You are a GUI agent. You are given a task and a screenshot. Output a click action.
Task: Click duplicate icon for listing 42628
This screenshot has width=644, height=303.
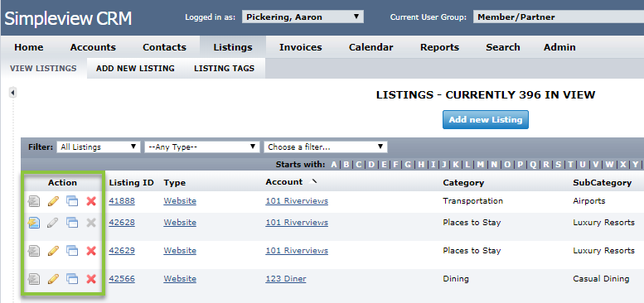(x=72, y=223)
